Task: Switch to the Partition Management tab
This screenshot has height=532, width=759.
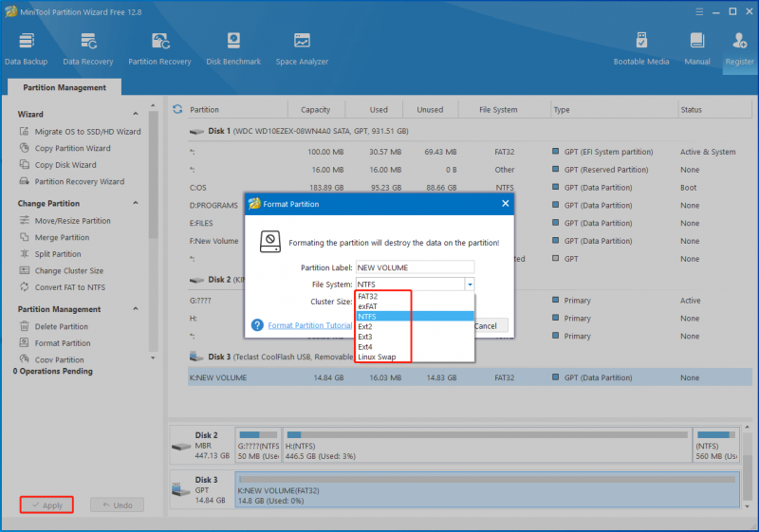Action: click(65, 87)
